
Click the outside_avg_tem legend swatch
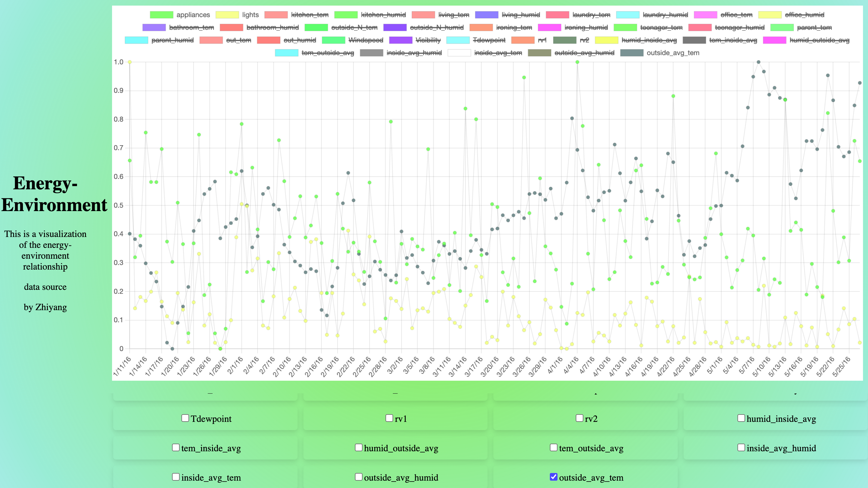(x=632, y=53)
